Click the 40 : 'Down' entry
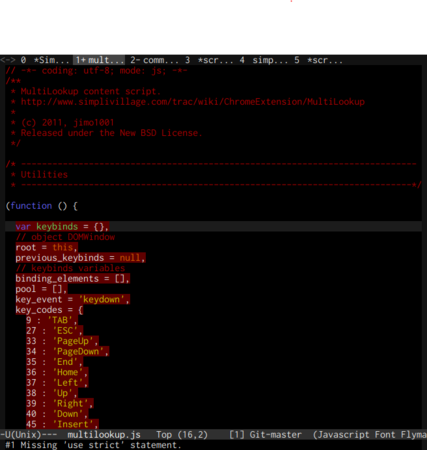The width and height of the screenshot is (427, 450). [x=57, y=414]
